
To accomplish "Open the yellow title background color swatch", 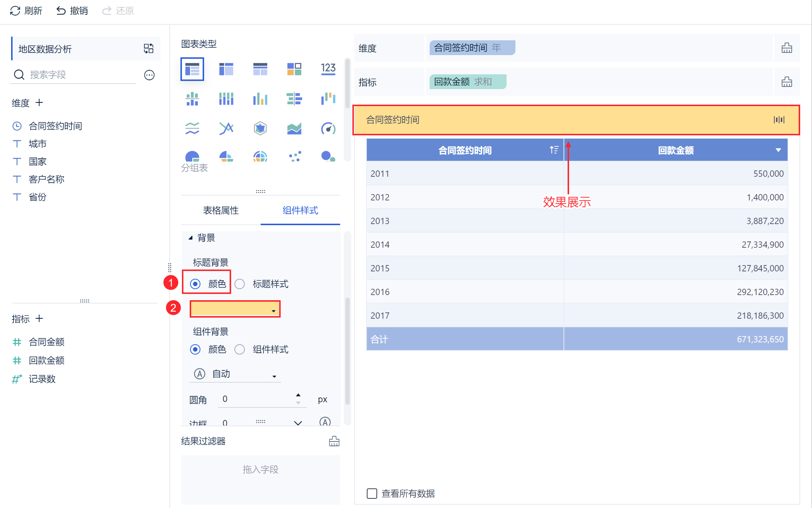I will [x=235, y=309].
